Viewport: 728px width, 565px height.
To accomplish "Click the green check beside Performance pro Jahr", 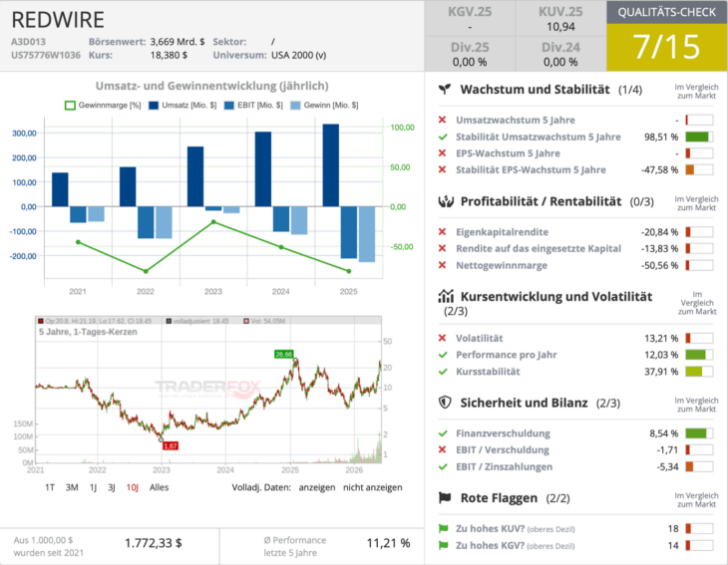I will tap(443, 355).
